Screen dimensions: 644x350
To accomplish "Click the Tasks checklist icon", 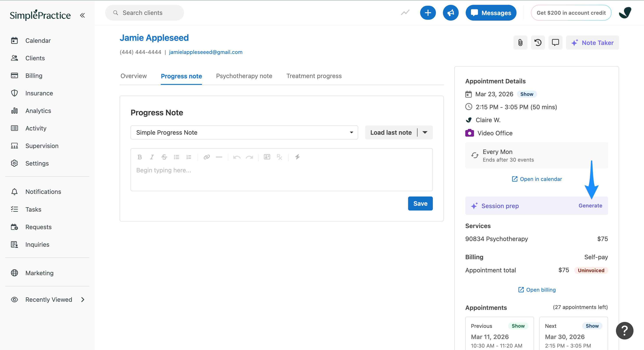I will (14, 209).
